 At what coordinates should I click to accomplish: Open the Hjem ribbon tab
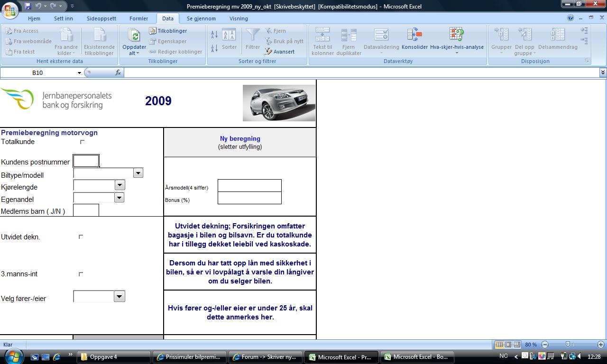tap(34, 18)
